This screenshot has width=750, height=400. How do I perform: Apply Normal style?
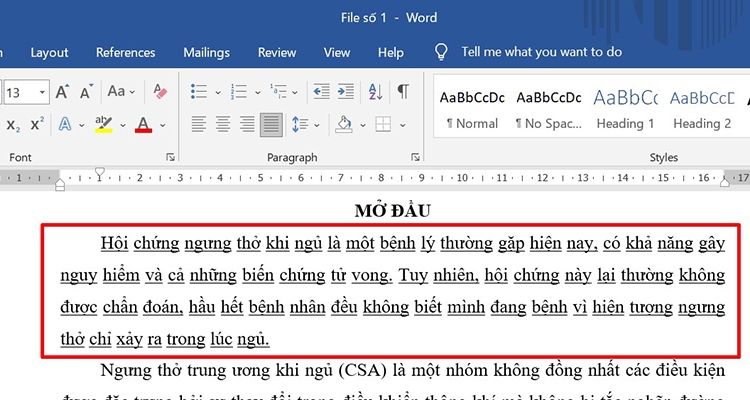(472, 110)
